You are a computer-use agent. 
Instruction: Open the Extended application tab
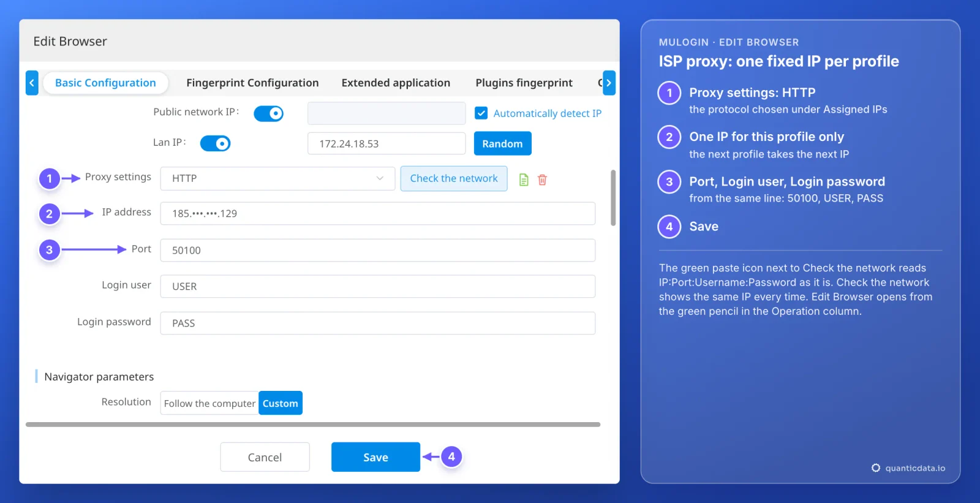tap(396, 83)
